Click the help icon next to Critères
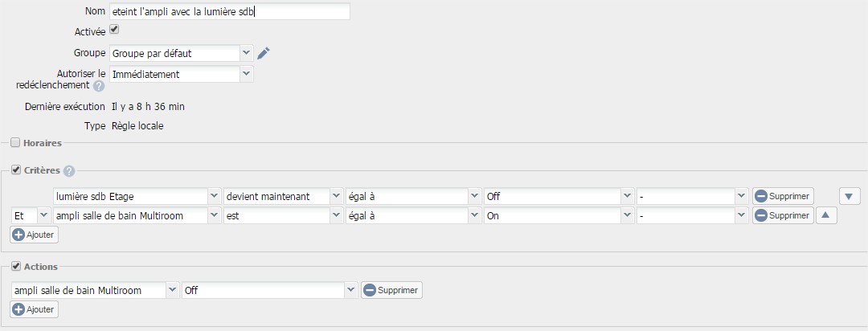 [x=68, y=171]
